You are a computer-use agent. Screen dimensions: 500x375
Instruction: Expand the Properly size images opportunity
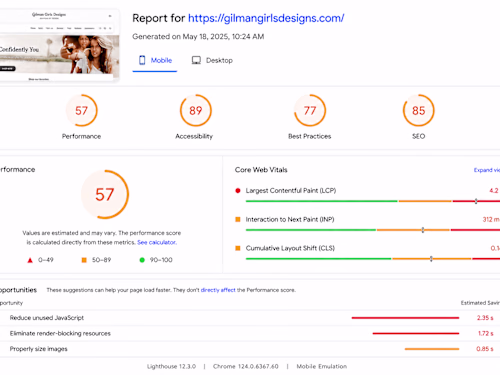click(250, 349)
